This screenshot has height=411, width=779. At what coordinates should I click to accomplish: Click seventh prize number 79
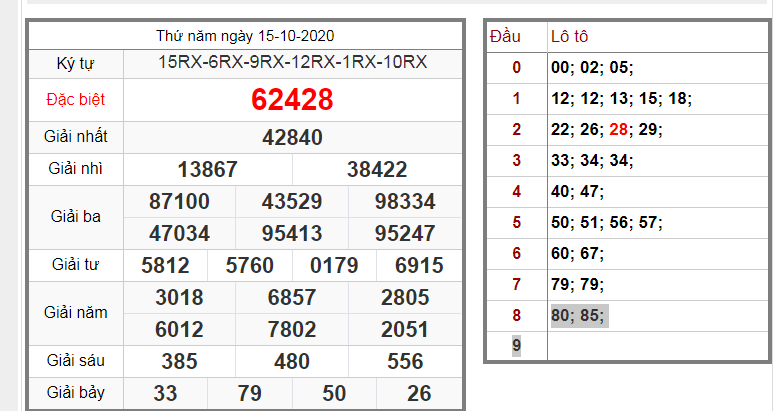coord(250,393)
